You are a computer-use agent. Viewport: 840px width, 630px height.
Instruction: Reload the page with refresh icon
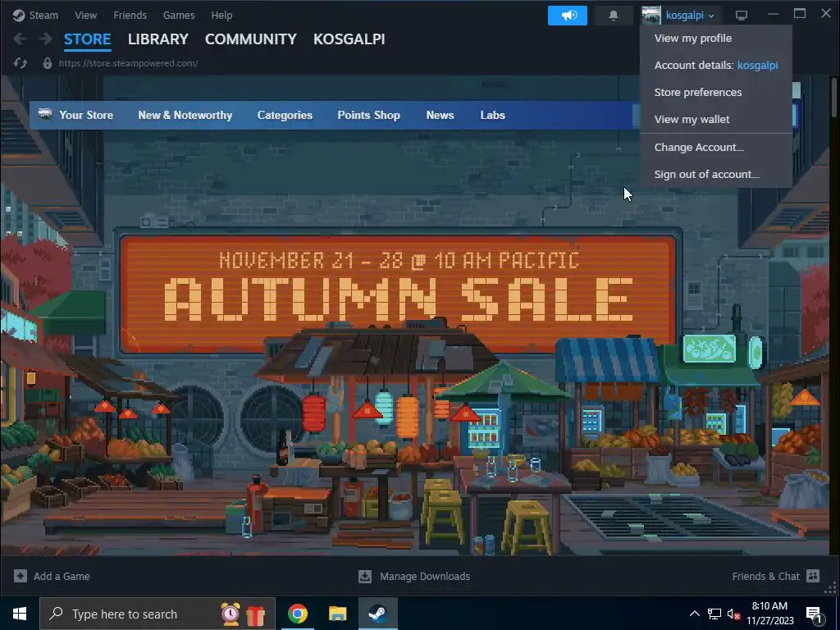21,63
